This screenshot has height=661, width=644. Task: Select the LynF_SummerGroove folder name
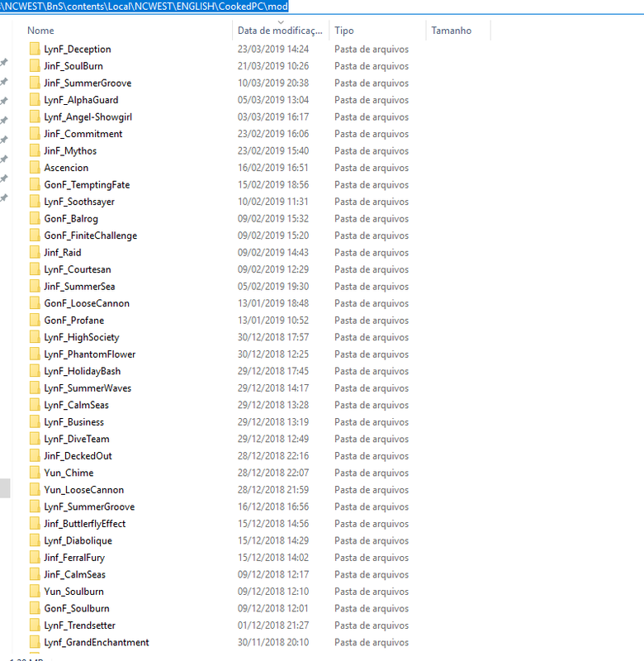[x=89, y=506]
